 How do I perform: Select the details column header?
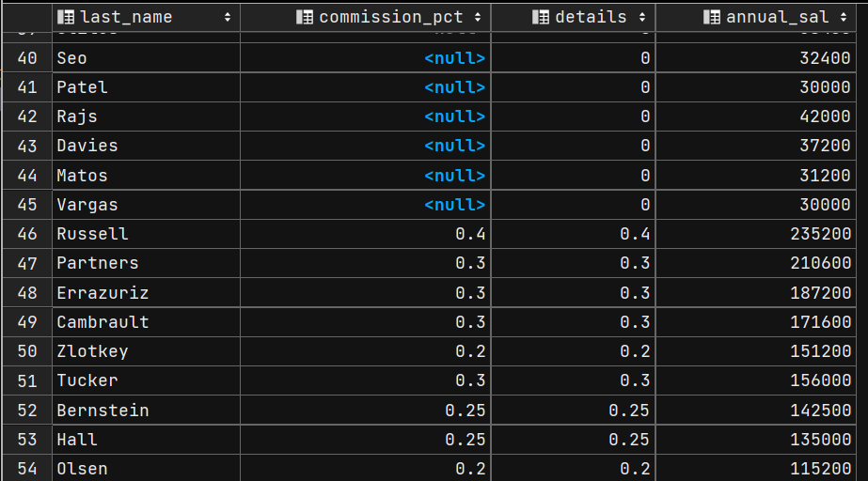click(x=573, y=17)
